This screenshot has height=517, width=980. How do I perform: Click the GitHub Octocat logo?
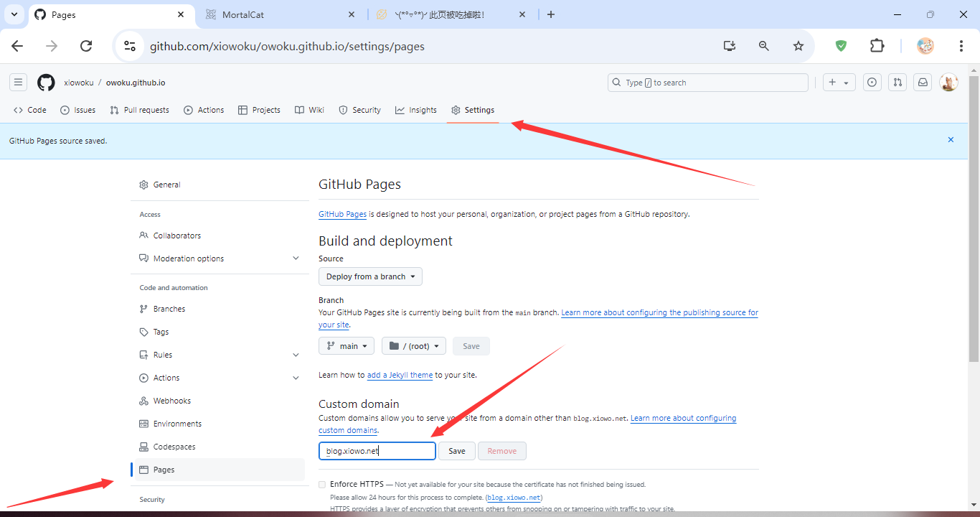(46, 83)
